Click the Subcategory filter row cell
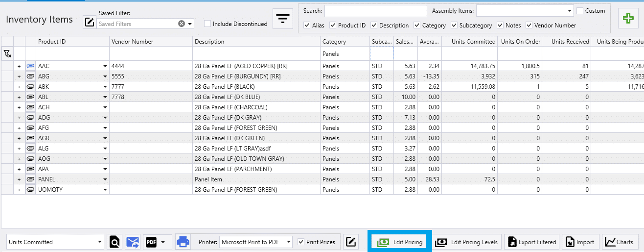 (x=382, y=53)
